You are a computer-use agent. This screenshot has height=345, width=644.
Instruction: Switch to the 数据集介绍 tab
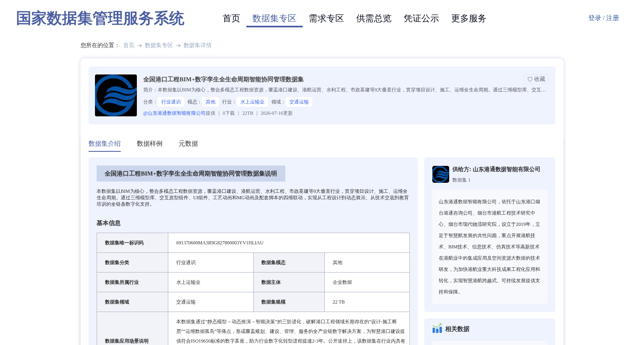[105, 144]
